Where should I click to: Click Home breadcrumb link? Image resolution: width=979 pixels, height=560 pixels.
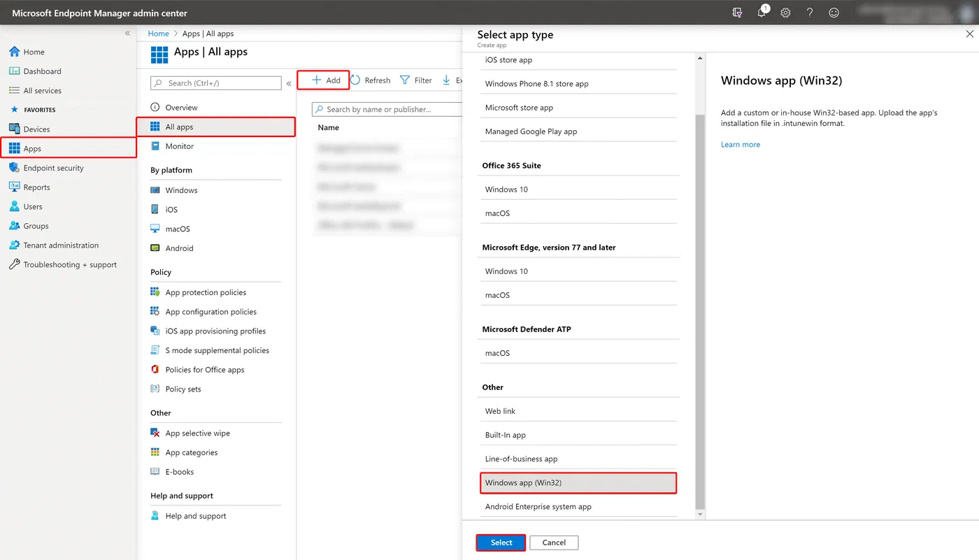(158, 34)
